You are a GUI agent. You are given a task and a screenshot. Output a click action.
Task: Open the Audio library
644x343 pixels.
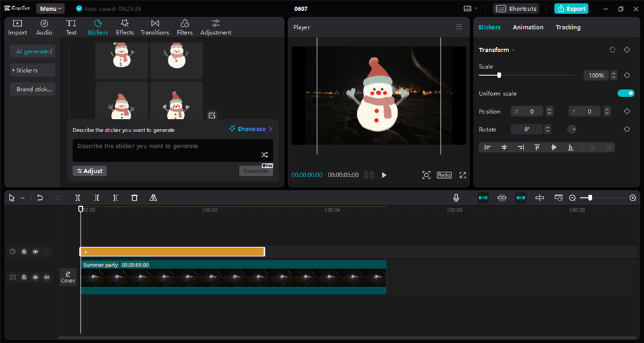tap(44, 27)
